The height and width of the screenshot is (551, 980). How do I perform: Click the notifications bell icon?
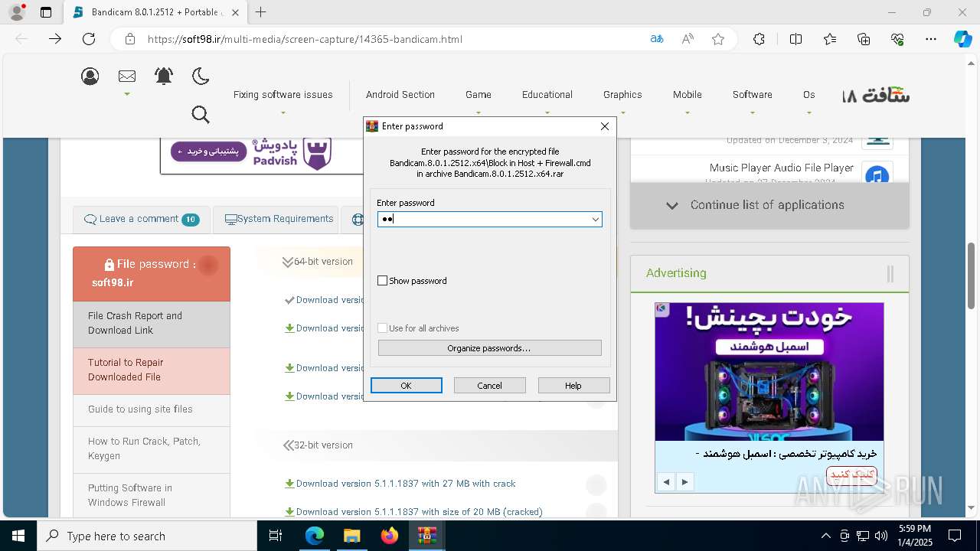click(x=164, y=76)
